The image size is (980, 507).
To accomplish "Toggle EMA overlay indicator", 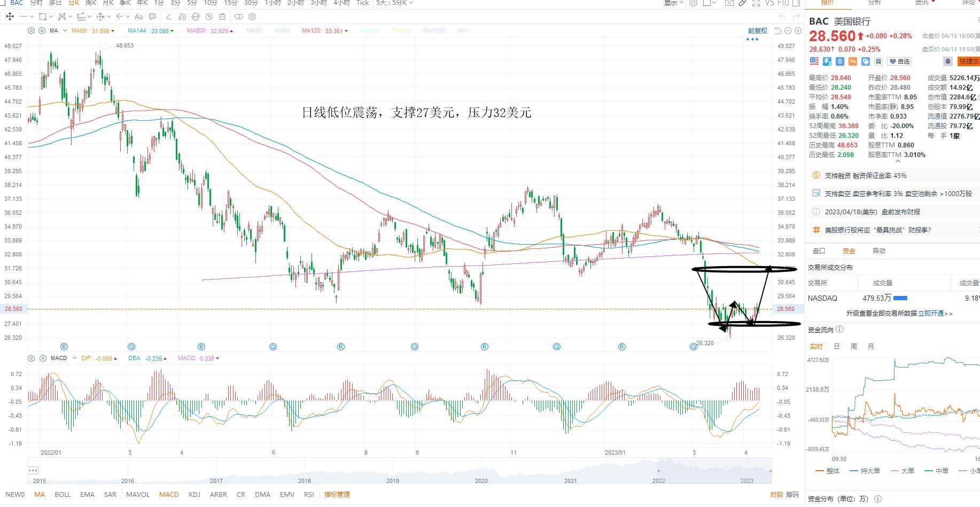I will pyautogui.click(x=87, y=494).
